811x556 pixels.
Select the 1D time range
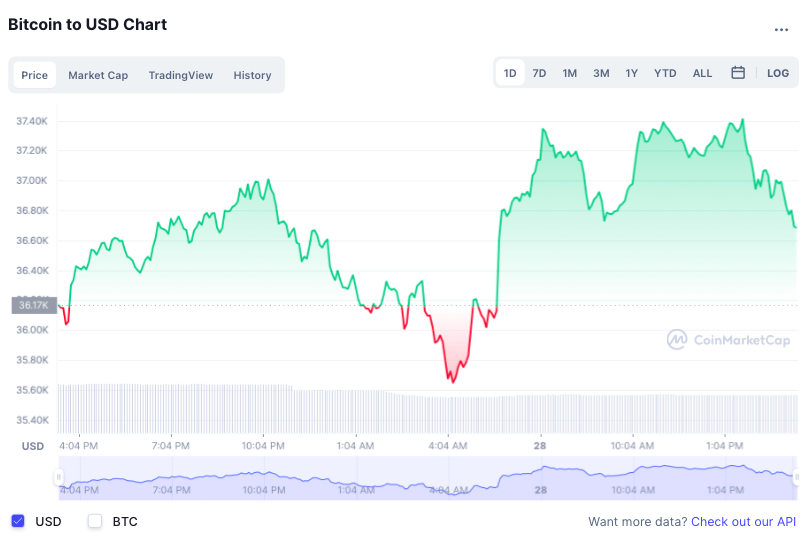pos(510,73)
